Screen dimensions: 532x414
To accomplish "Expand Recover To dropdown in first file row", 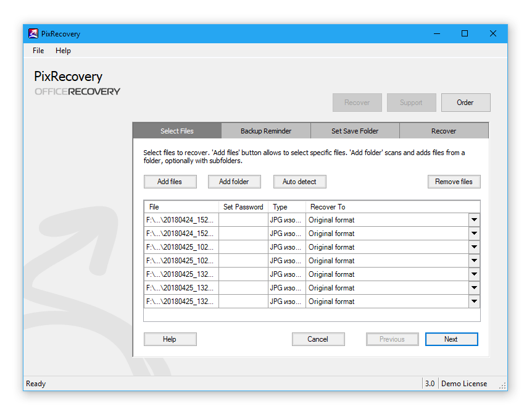I will (474, 220).
